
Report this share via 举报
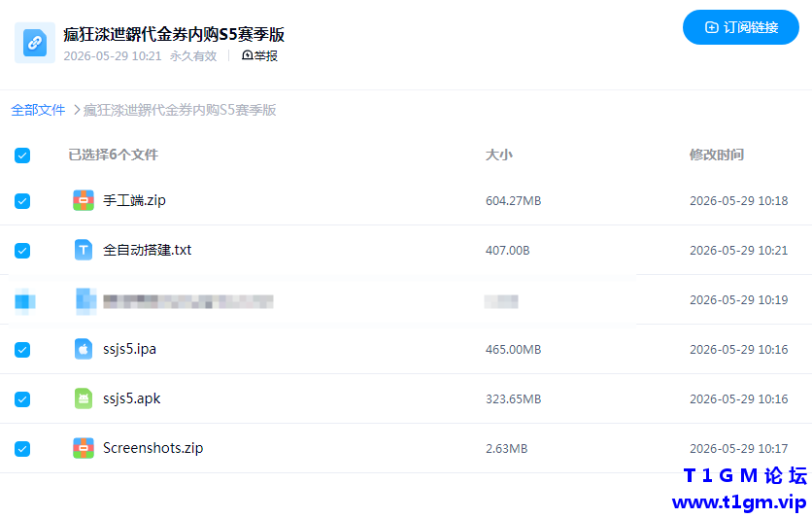coord(259,55)
